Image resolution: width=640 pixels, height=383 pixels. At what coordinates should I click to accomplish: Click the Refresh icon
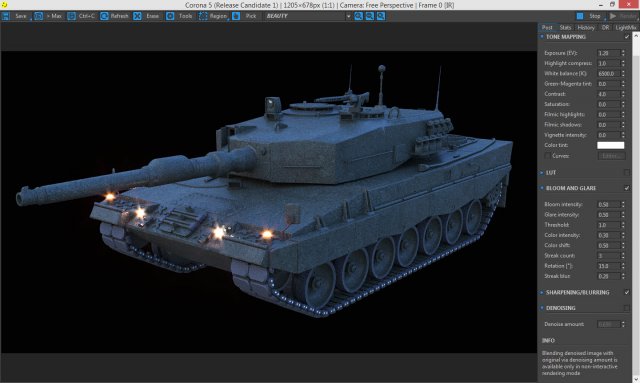(x=104, y=16)
